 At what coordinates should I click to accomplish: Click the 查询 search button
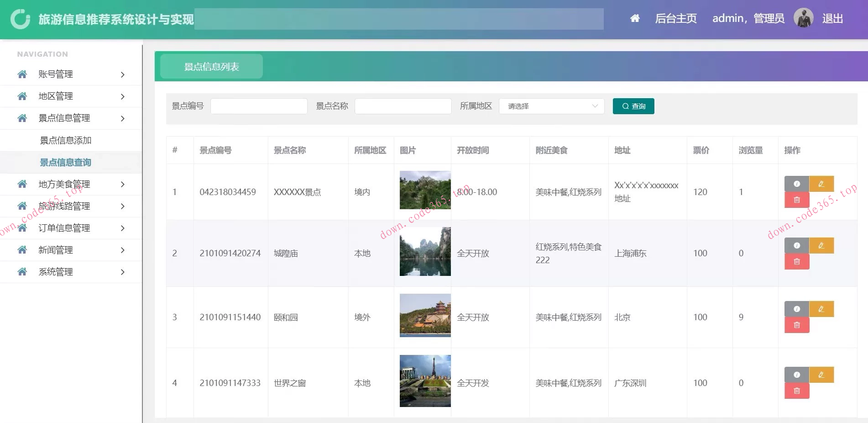(633, 106)
